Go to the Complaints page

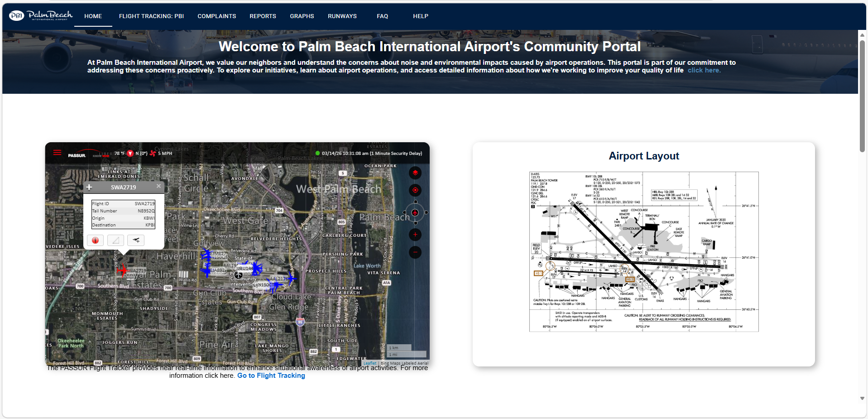tap(216, 16)
